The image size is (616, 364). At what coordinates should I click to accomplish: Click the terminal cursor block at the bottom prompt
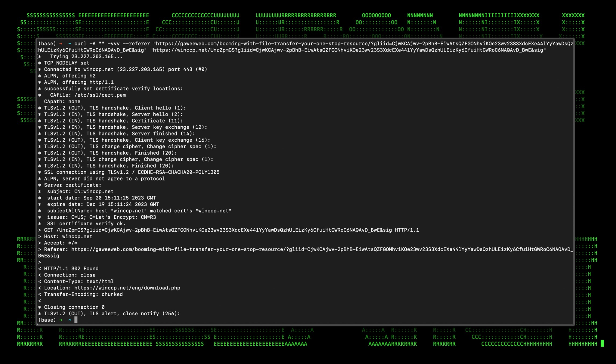click(76, 320)
